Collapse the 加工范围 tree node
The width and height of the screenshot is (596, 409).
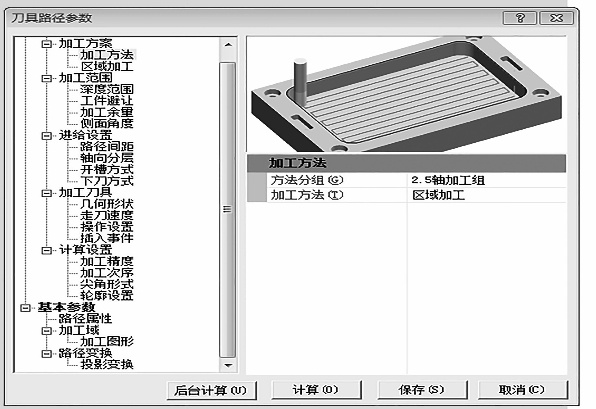point(46,78)
